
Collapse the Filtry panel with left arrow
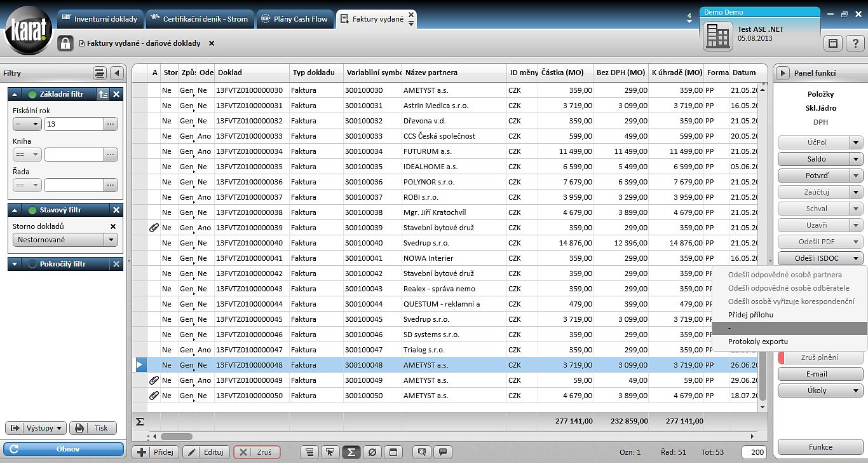pos(116,73)
